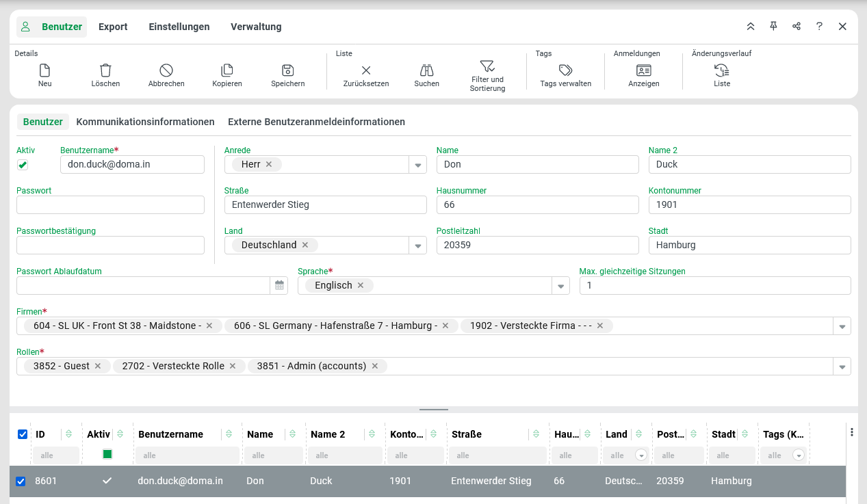This screenshot has height=504, width=867.
Task: Deselect the checkbox for row 8601
Action: (x=21, y=481)
